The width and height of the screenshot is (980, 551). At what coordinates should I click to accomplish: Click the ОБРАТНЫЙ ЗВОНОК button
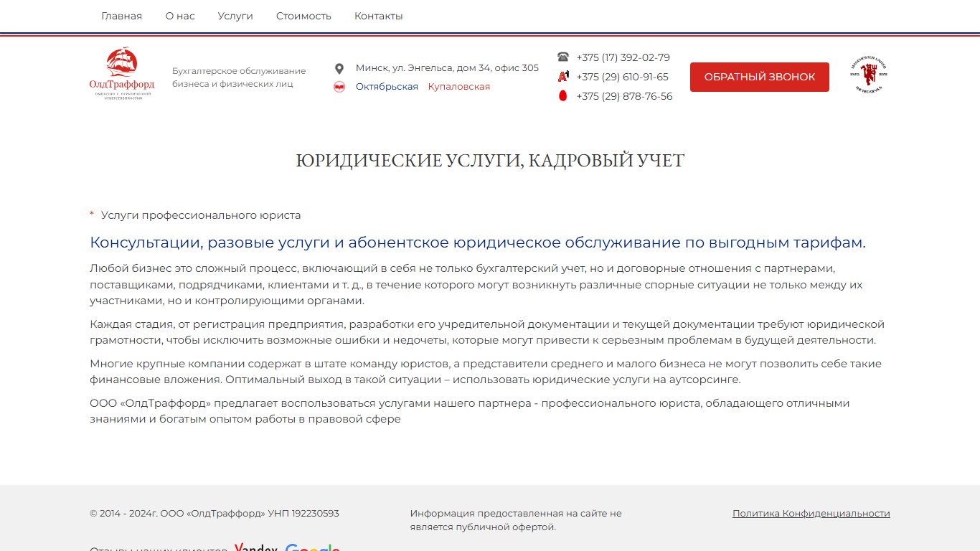pyautogui.click(x=760, y=77)
